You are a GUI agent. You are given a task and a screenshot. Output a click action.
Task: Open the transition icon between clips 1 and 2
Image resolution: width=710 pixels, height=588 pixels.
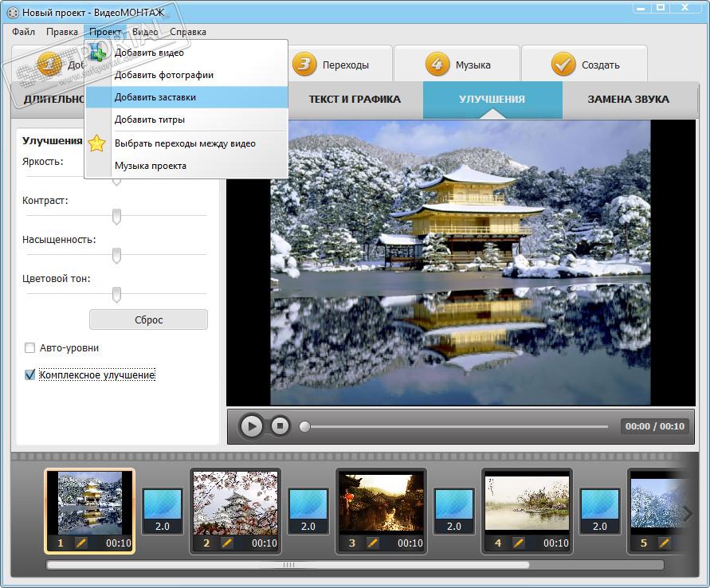coord(162,510)
